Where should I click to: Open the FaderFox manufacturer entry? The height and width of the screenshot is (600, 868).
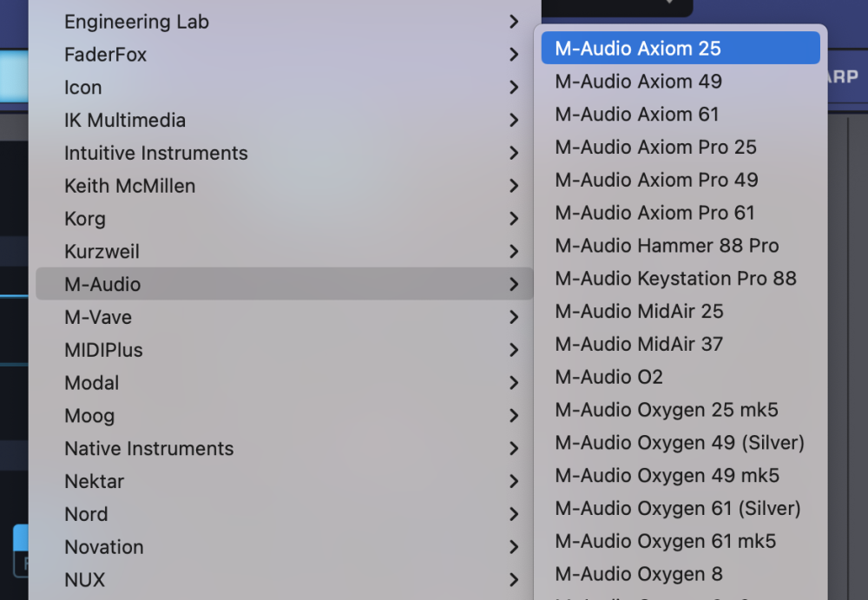pos(105,55)
